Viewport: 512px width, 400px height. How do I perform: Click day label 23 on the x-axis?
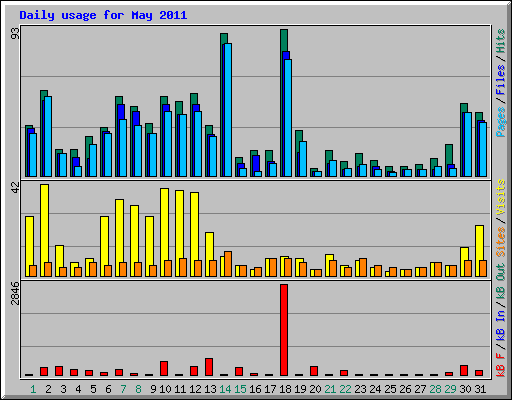[360, 389]
